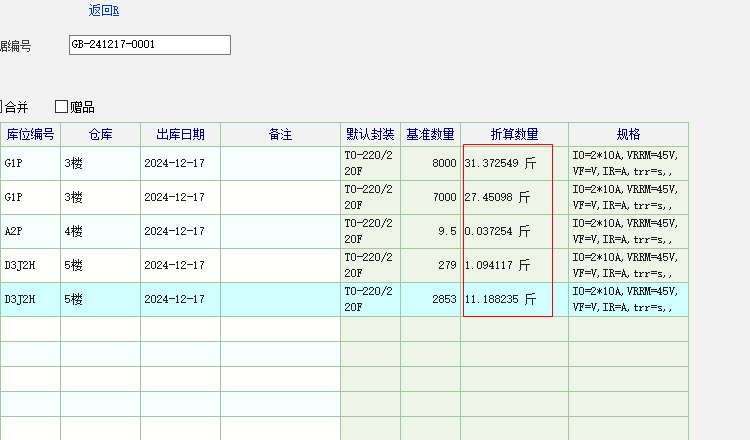
Task: Click the document number field GB-241217-0001
Action: pyautogui.click(x=148, y=45)
